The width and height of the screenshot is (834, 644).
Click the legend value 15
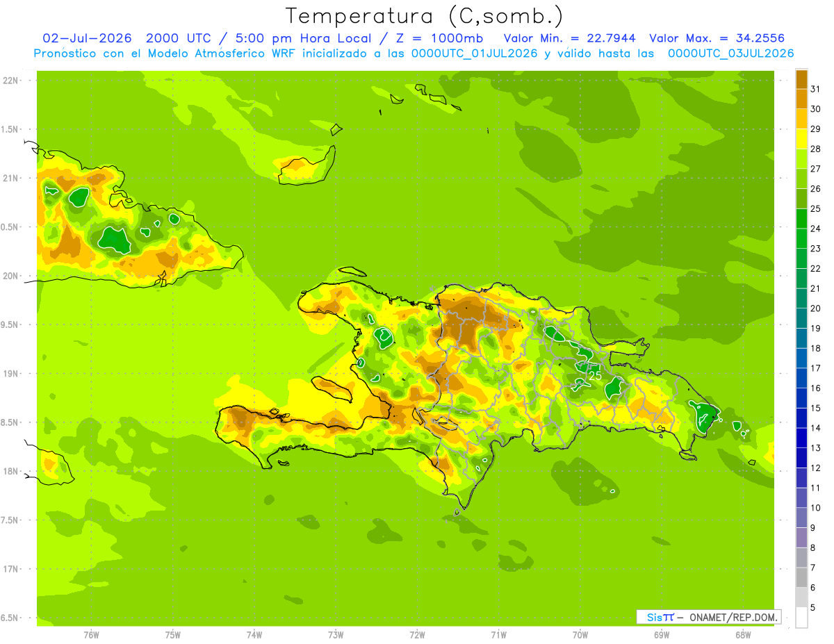point(815,408)
